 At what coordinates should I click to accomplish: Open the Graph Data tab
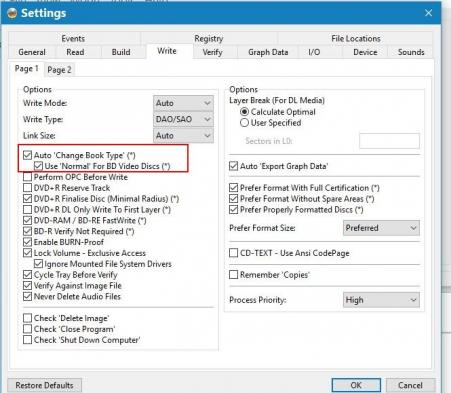tap(268, 52)
